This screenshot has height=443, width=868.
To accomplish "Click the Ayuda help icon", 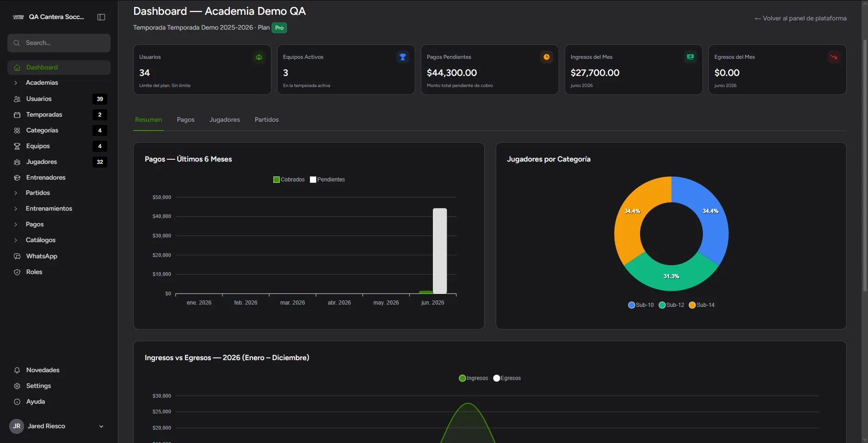I will tap(17, 401).
